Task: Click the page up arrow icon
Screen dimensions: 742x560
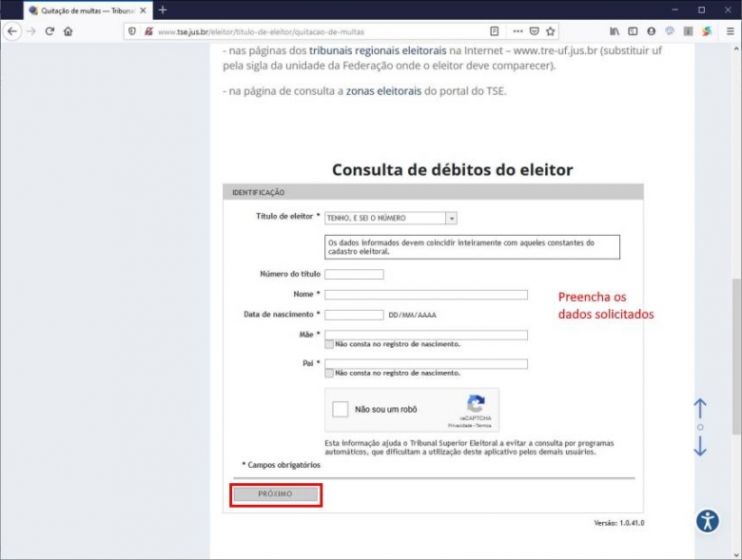Action: pos(700,408)
